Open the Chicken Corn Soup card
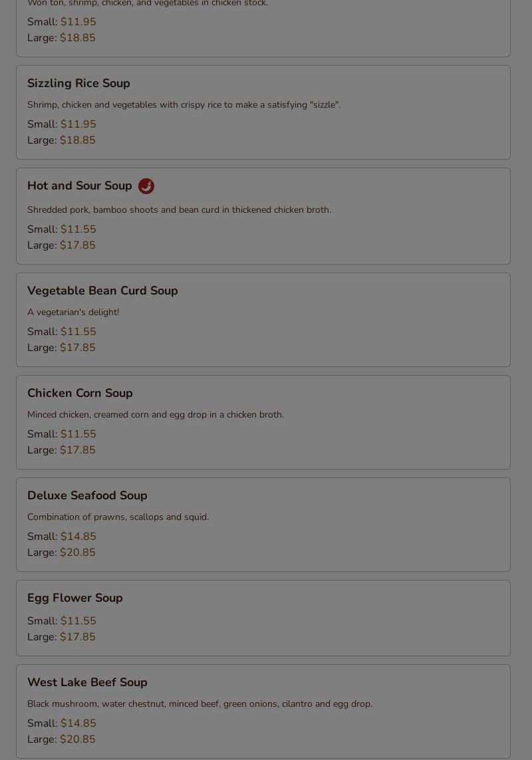 (x=263, y=422)
